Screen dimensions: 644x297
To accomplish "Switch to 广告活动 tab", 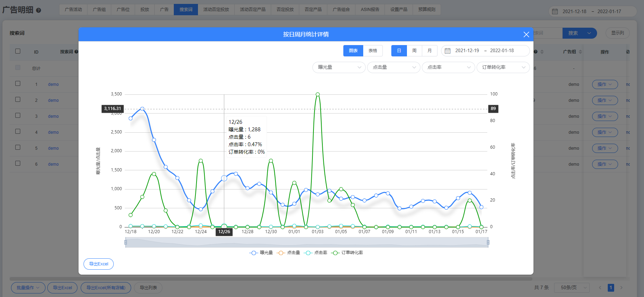I will tap(73, 10).
